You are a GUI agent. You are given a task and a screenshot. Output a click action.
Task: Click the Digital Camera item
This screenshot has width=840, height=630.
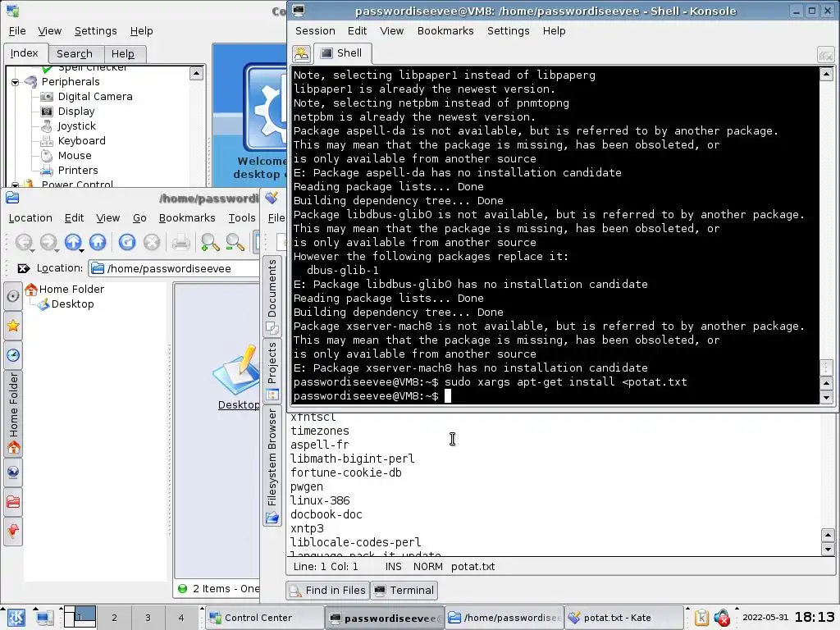pyautogui.click(x=95, y=97)
